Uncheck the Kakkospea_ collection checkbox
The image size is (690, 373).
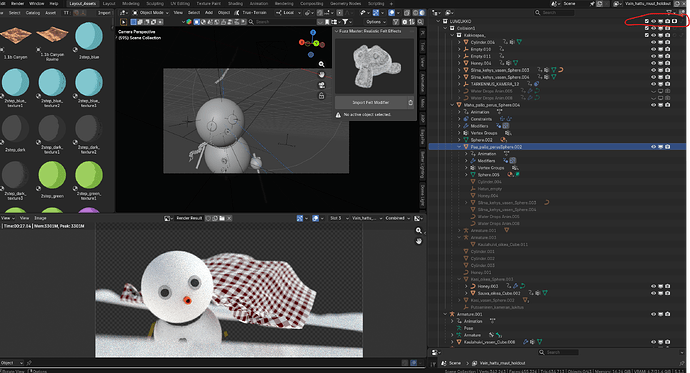646,35
